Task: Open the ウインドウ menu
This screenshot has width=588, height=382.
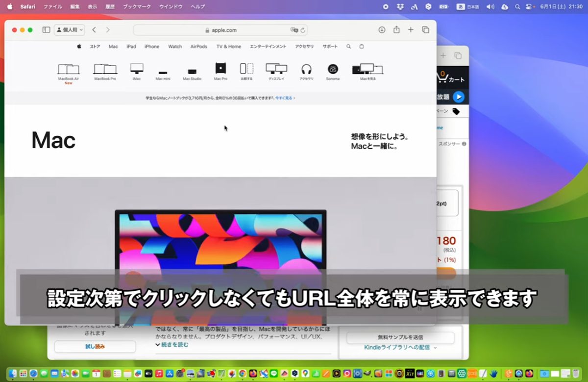Action: coord(171,7)
